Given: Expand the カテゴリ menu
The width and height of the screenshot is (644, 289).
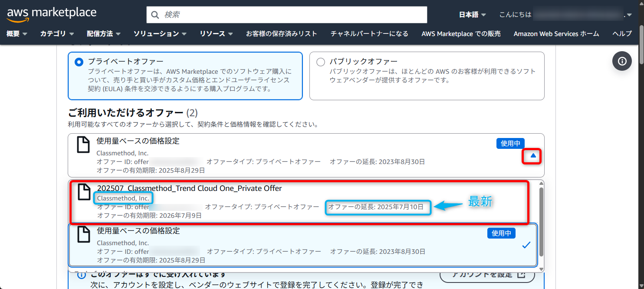Looking at the screenshot, I should (x=57, y=33).
